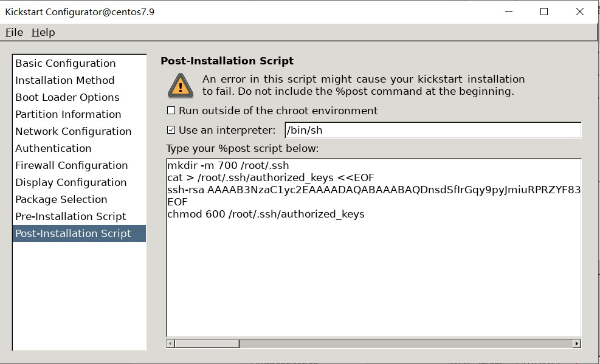Click the ssh-rsa key line
This screenshot has height=364, width=600.
(x=374, y=190)
